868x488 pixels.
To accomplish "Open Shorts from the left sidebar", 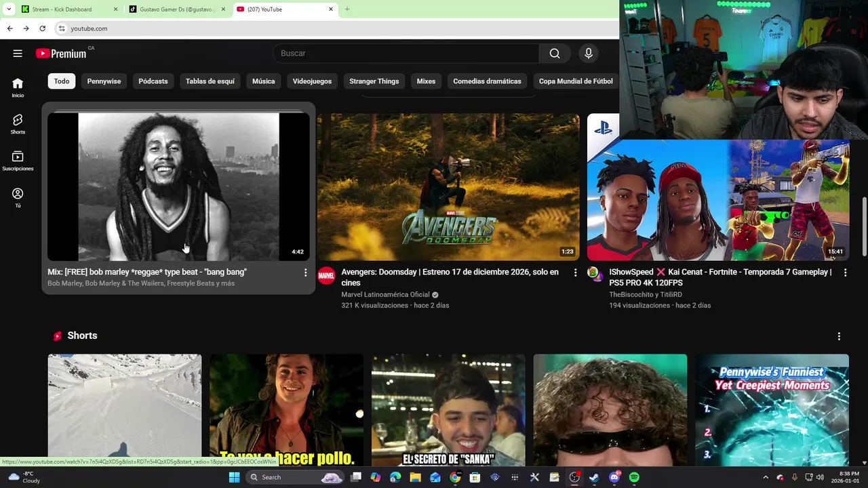I will (x=18, y=124).
